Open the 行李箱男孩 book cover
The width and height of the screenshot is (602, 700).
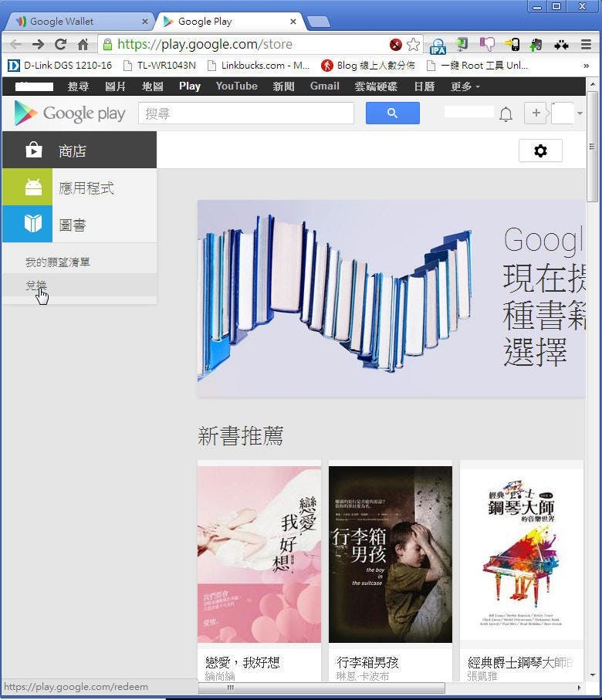point(391,554)
